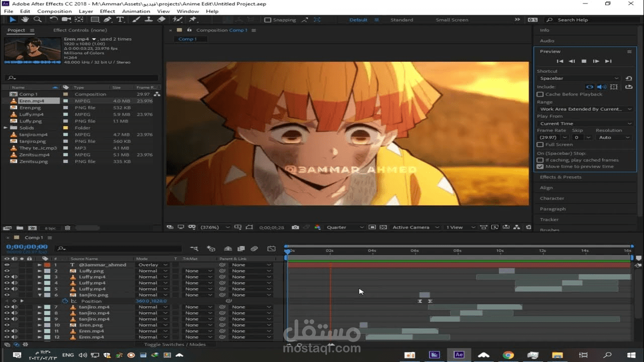Image resolution: width=644 pixels, height=362 pixels.
Task: Change blending mode on the Overlay layer
Action: click(x=149, y=265)
